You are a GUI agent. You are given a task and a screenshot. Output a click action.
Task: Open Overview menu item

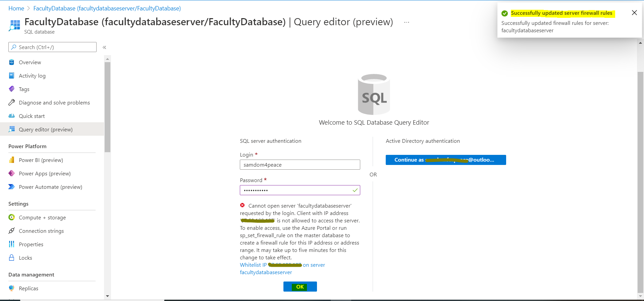(52, 62)
